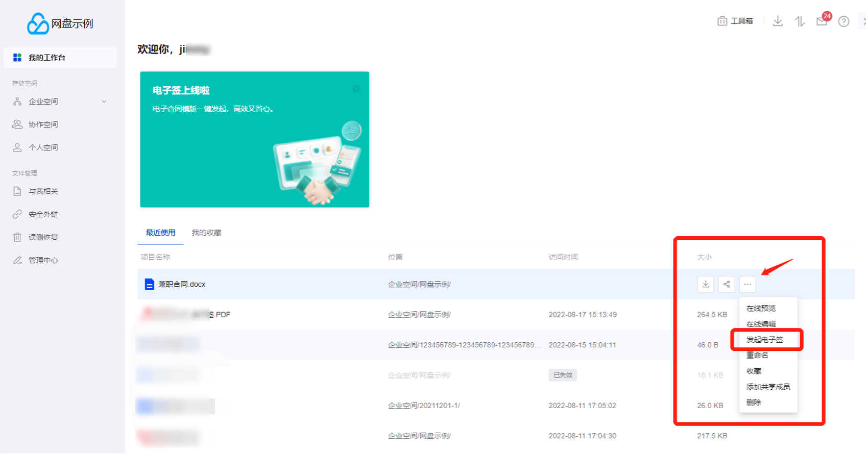
Task: Select 在线预览 from context menu
Action: point(761,308)
